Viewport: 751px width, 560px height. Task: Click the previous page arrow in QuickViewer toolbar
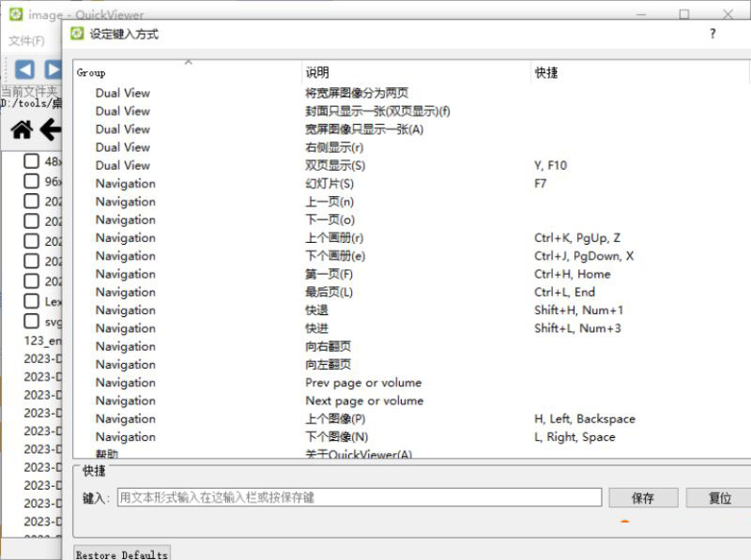click(24, 69)
